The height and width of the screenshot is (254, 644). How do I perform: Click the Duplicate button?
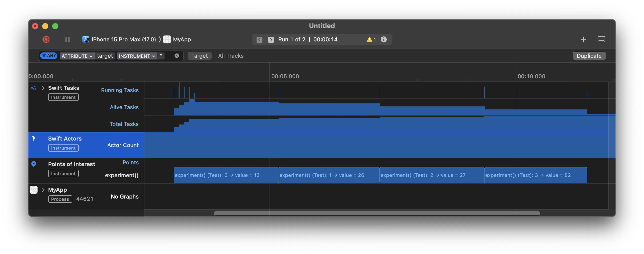click(589, 56)
